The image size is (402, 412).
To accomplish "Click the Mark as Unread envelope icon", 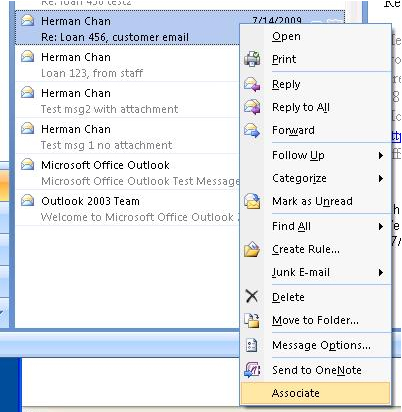I will [x=252, y=201].
